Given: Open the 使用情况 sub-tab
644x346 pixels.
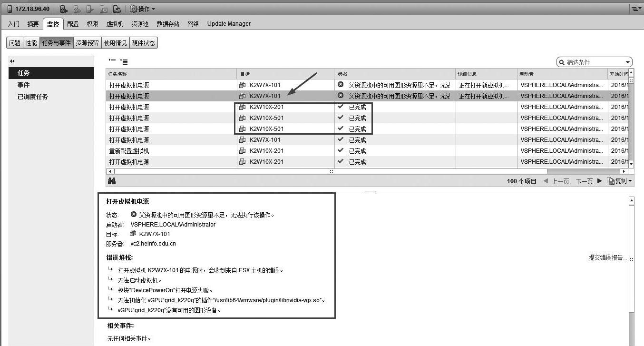Looking at the screenshot, I should pyautogui.click(x=116, y=43).
